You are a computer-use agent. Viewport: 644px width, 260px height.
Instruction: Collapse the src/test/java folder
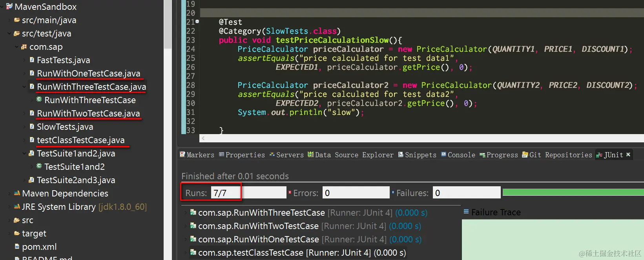[9, 33]
